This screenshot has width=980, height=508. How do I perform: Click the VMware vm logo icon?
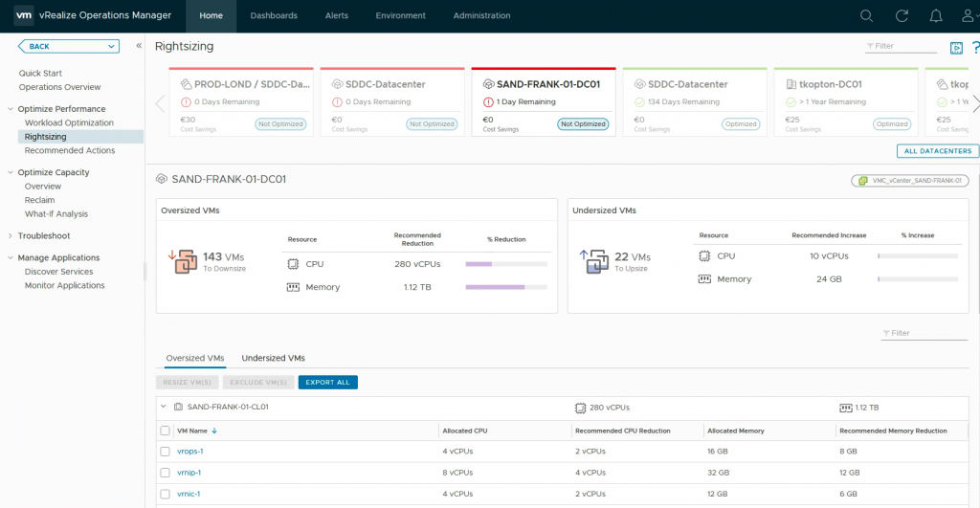tap(24, 15)
